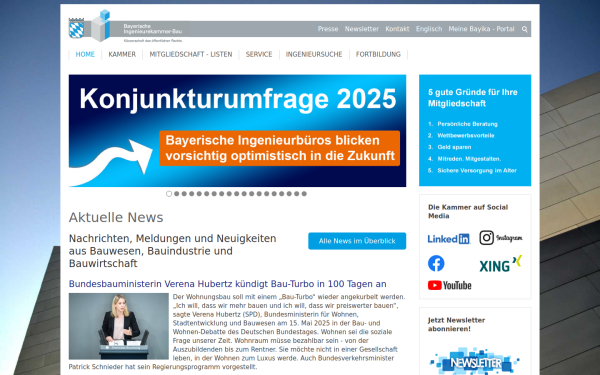Click the Presse link in top bar
The height and width of the screenshot is (375, 600).
[x=328, y=29]
